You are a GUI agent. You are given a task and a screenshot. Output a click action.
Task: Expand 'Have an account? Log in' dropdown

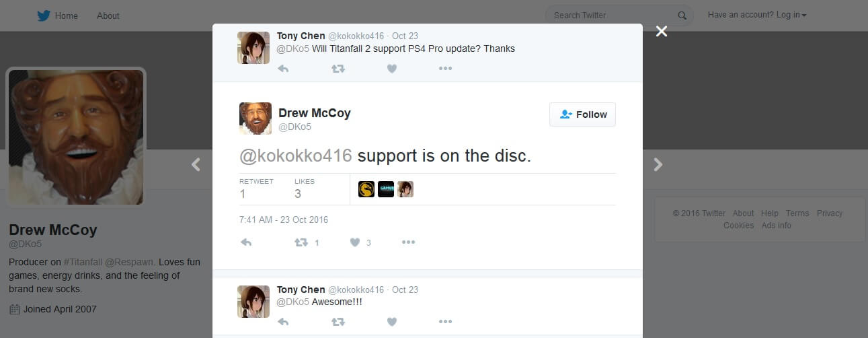tap(757, 15)
